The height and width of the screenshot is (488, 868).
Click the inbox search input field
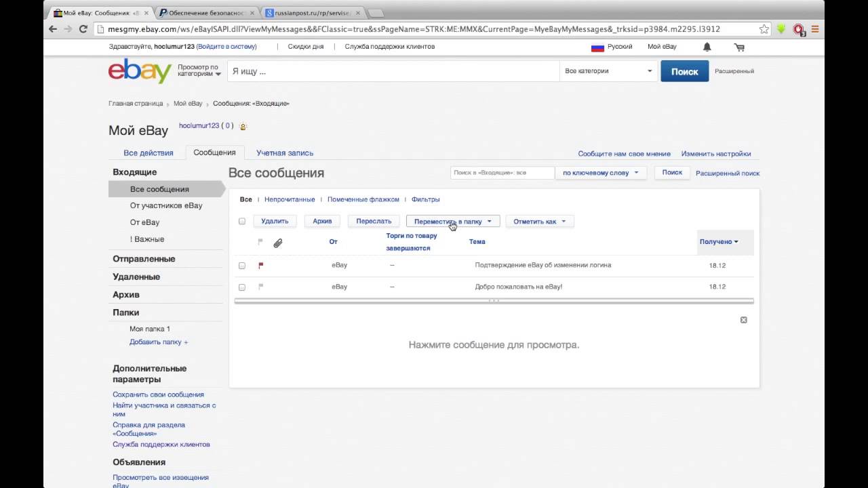click(x=502, y=173)
